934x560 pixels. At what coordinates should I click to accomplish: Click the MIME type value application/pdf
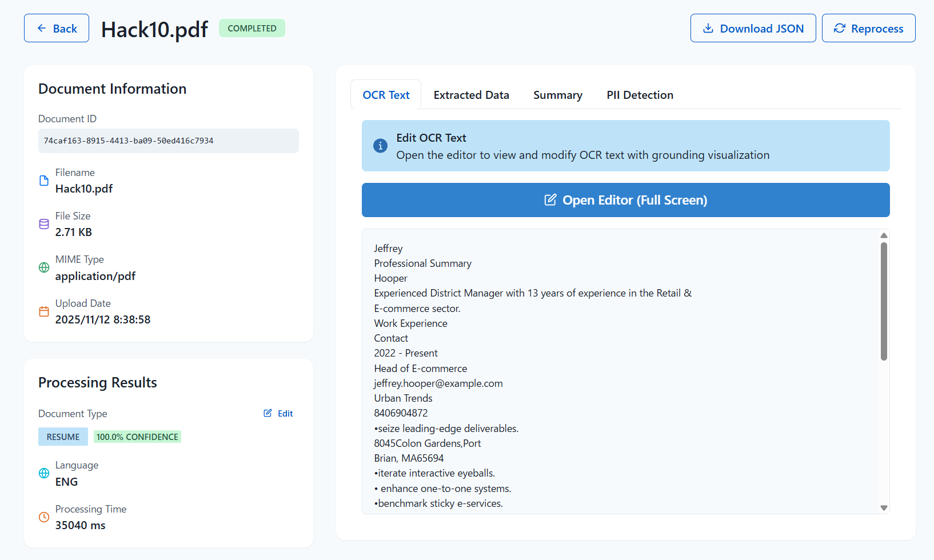95,276
